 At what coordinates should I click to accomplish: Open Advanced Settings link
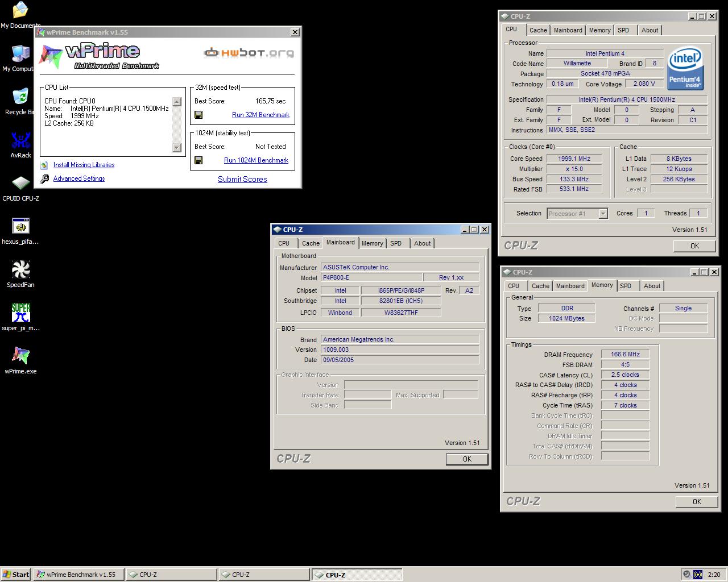(x=79, y=178)
